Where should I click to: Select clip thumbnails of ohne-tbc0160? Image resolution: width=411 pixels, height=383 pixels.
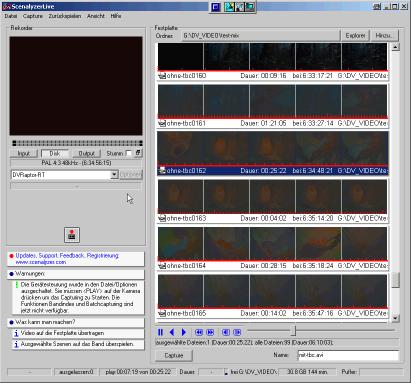coord(273,57)
